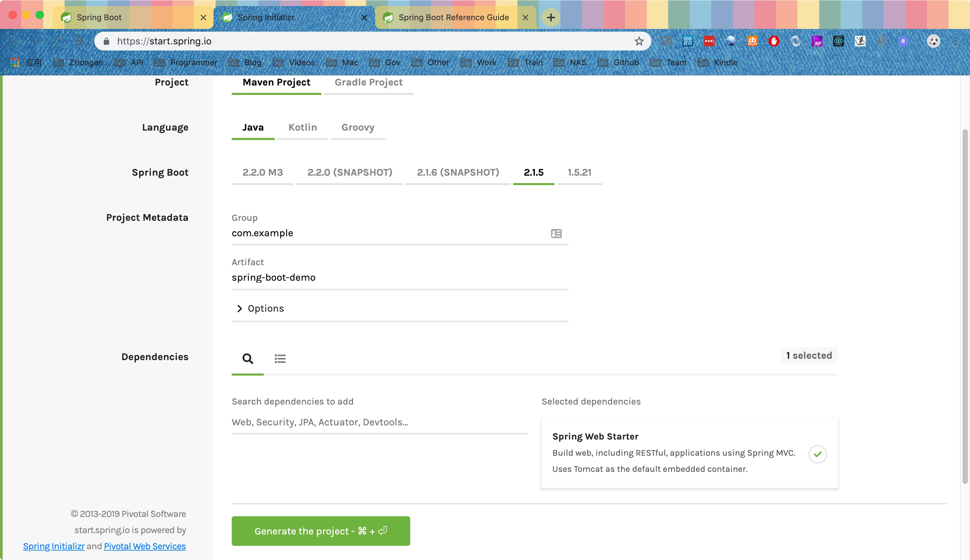The image size is (970, 560).
Task: Select Gradle Project option
Action: (368, 82)
